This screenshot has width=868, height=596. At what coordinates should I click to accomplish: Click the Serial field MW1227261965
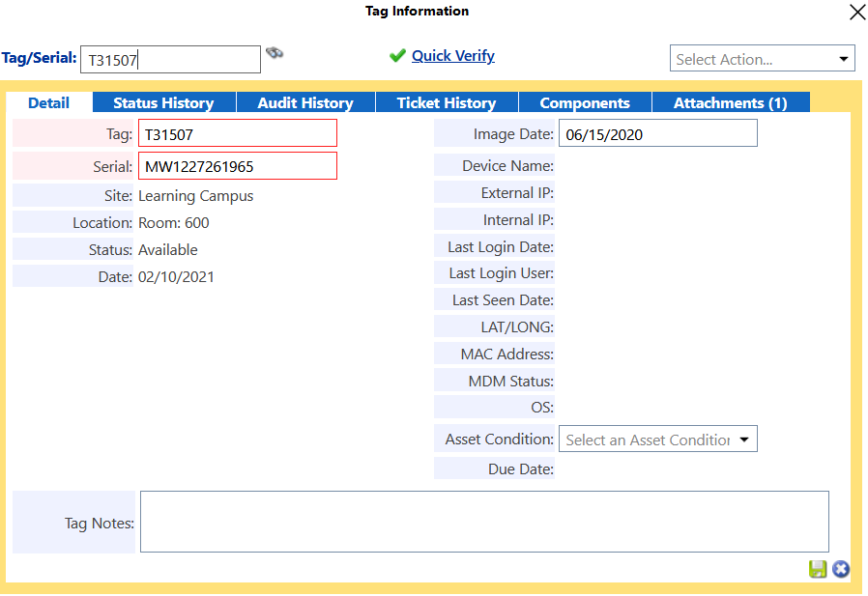[x=238, y=166]
